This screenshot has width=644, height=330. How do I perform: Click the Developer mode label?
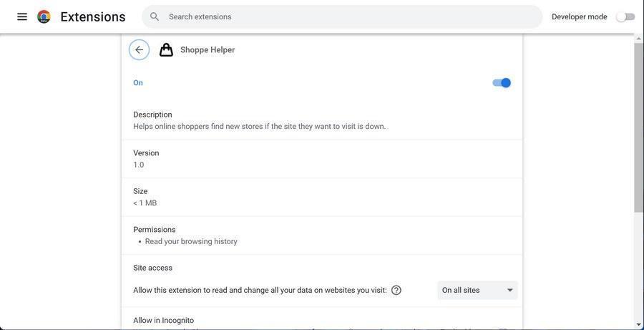tap(579, 16)
